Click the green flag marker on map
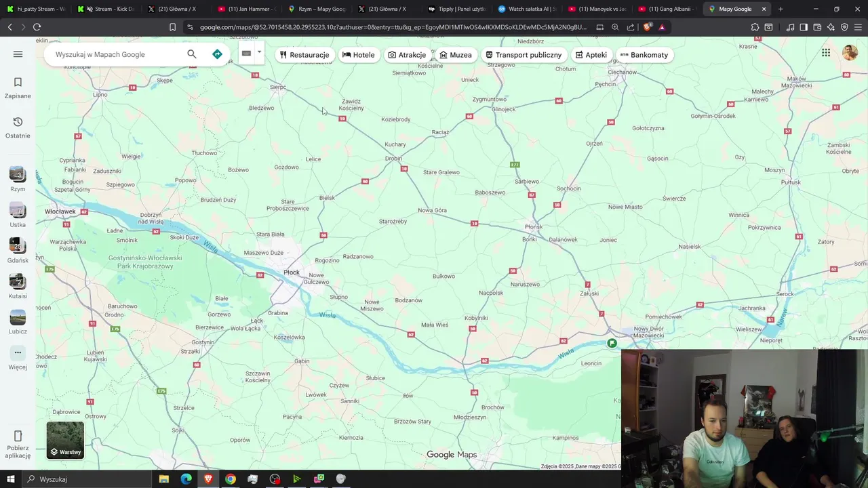The height and width of the screenshot is (488, 868). coord(612,344)
